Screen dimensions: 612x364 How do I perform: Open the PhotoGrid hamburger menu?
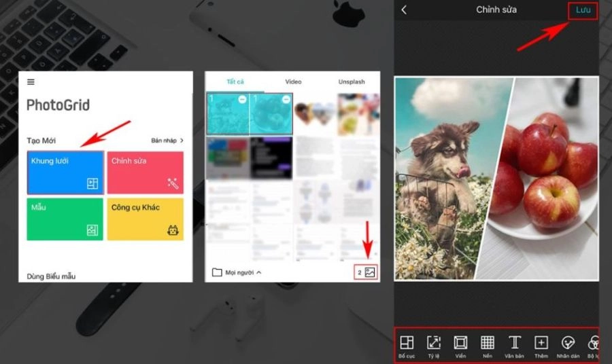tap(31, 82)
